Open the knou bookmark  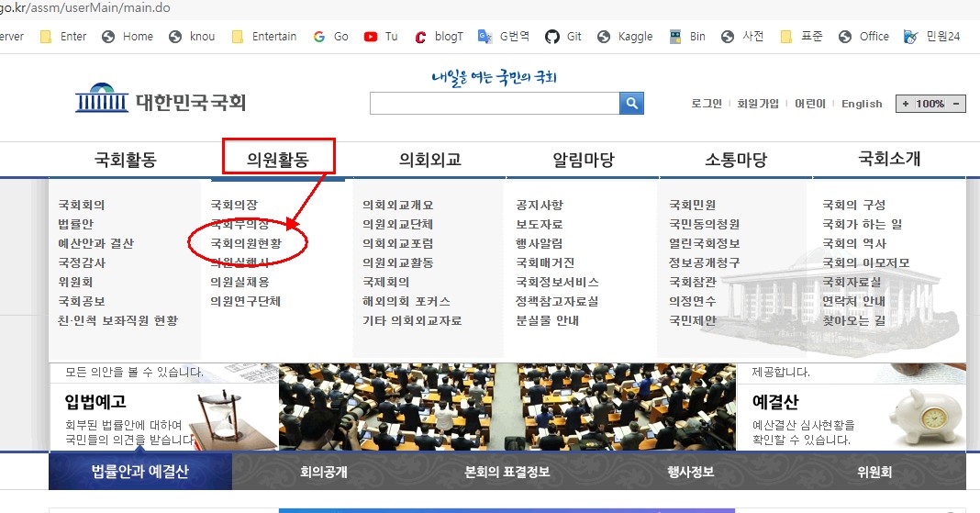(193, 36)
